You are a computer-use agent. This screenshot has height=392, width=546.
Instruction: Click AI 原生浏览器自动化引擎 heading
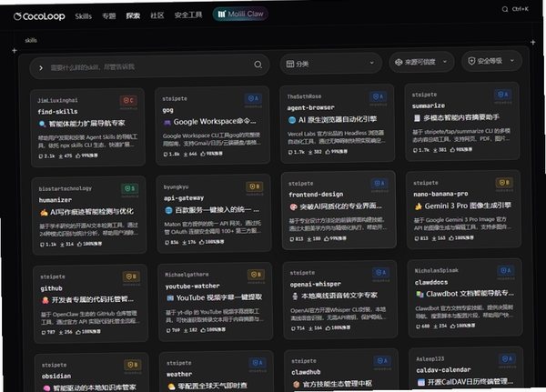point(338,119)
